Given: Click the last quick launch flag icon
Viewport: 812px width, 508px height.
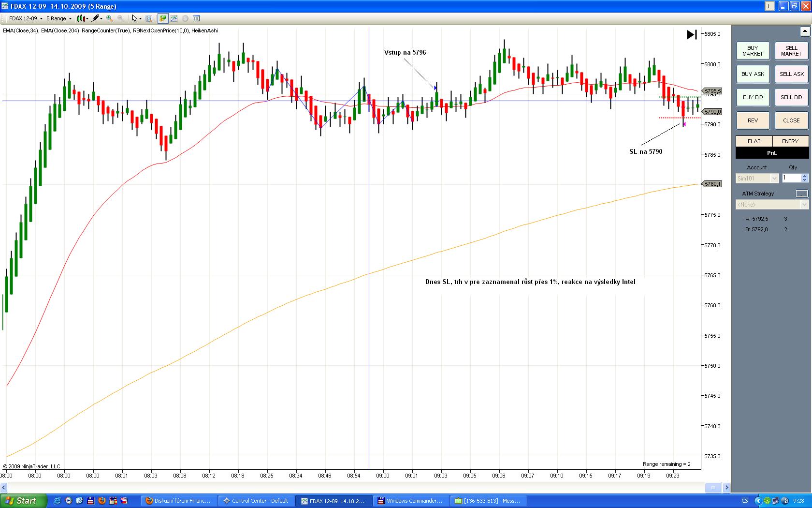Looking at the screenshot, I should [x=124, y=501].
